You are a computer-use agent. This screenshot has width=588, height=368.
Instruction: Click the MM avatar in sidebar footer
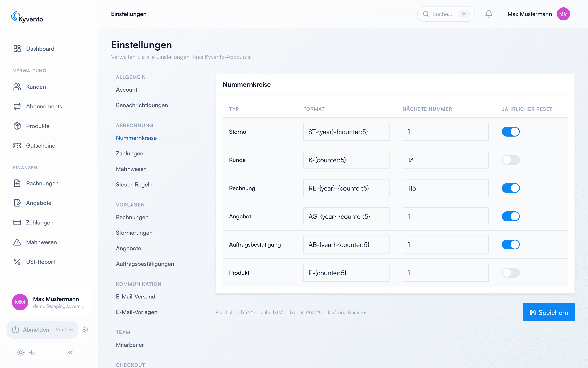click(20, 302)
